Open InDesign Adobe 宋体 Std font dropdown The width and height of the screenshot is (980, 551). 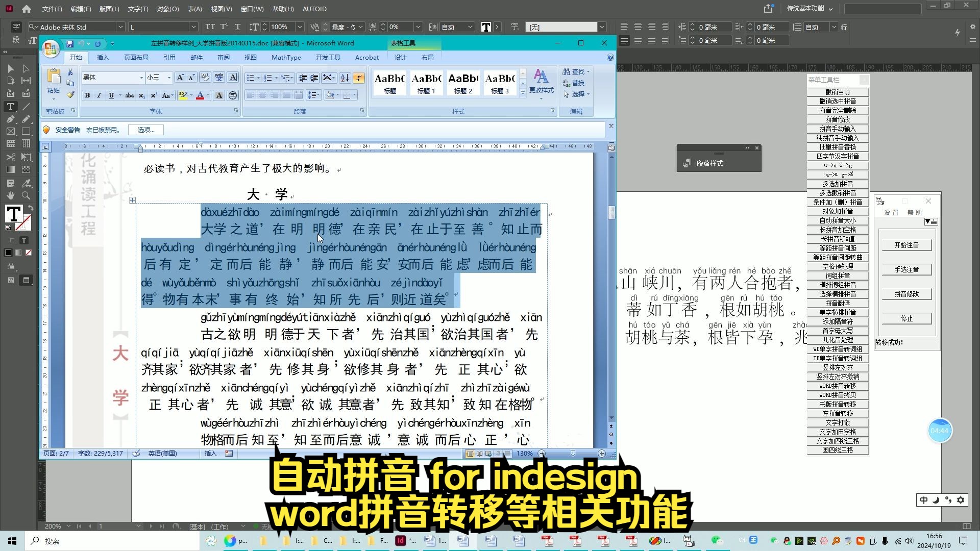pyautogui.click(x=120, y=27)
